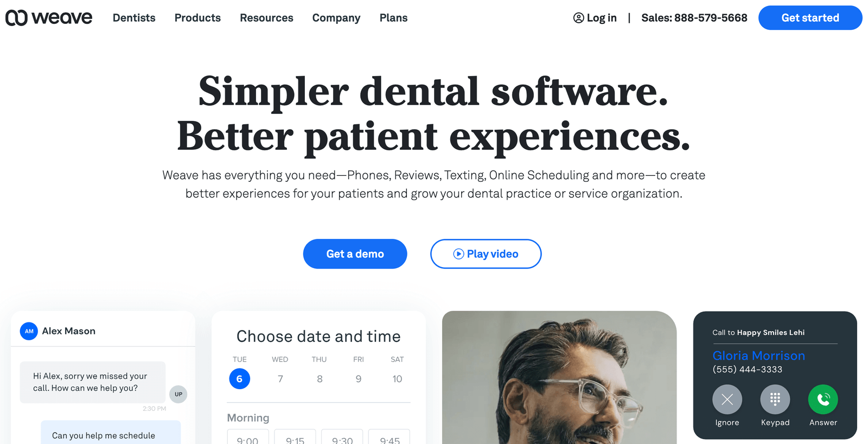Click the Log in user icon
The width and height of the screenshot is (868, 444).
[579, 18]
